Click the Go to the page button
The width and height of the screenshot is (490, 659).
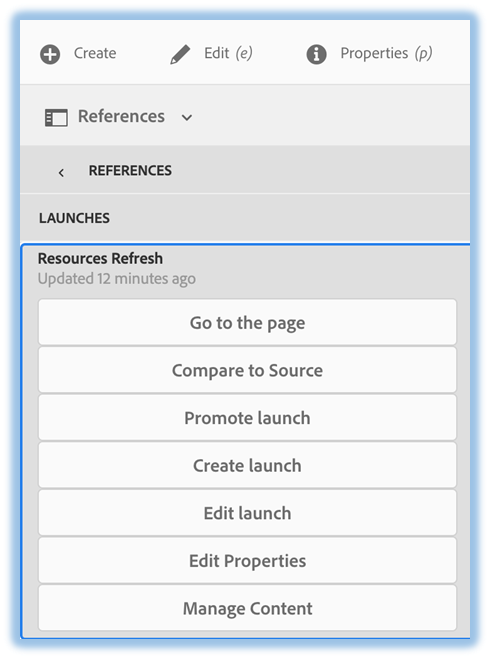coord(247,322)
